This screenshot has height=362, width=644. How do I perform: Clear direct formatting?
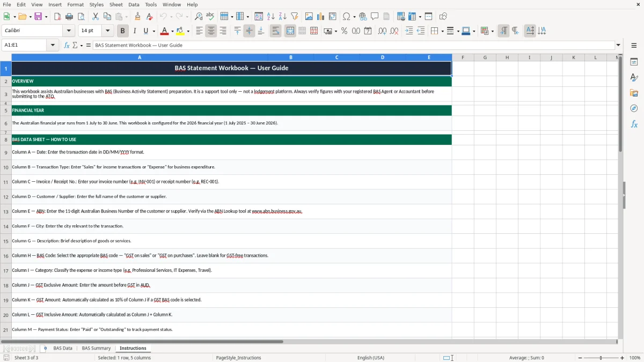click(150, 17)
